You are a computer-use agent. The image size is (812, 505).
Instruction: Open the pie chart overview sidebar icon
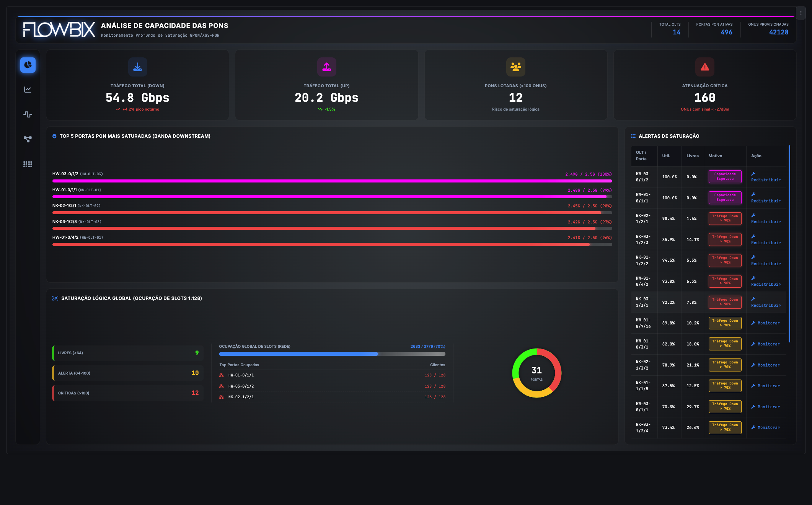(28, 65)
